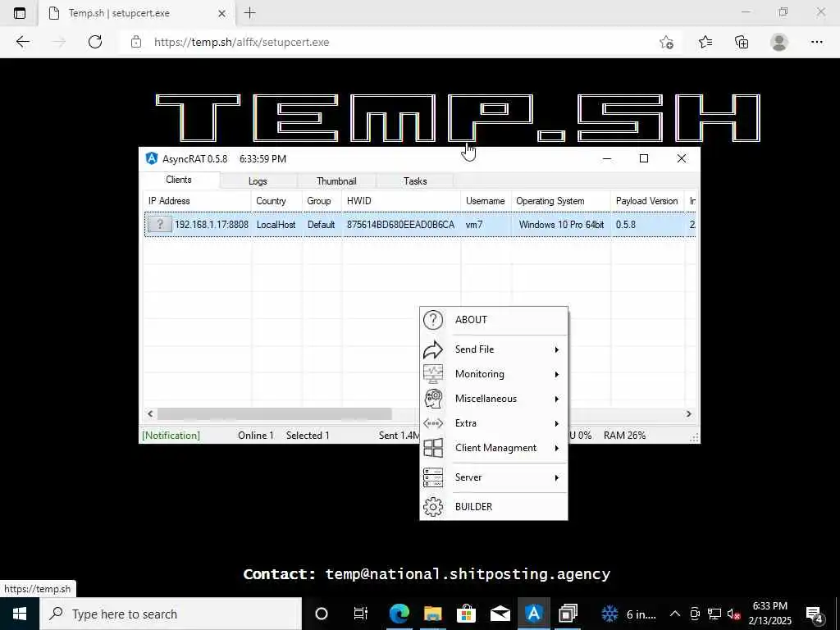Click the Type here to search box

tap(171, 614)
